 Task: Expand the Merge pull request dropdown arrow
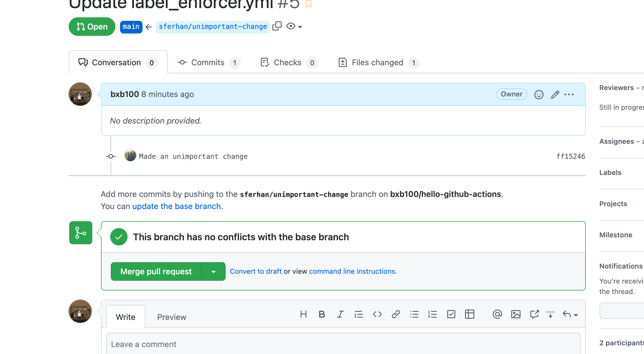tap(213, 271)
